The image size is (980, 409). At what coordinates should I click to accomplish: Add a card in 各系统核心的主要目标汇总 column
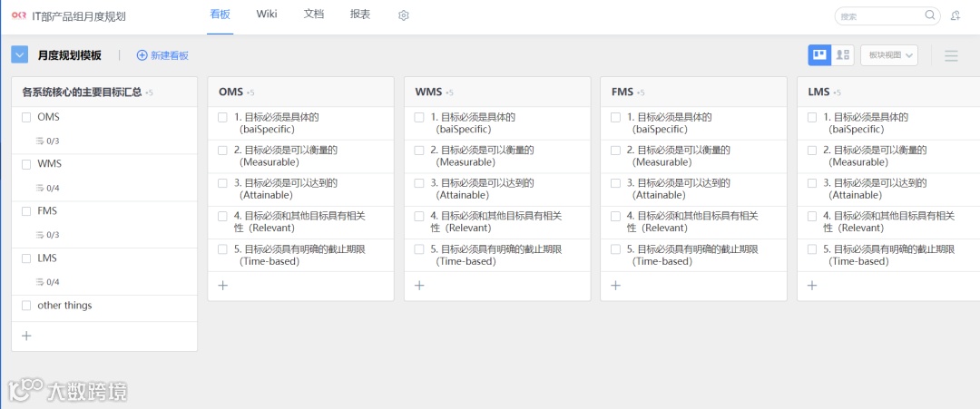(26, 336)
